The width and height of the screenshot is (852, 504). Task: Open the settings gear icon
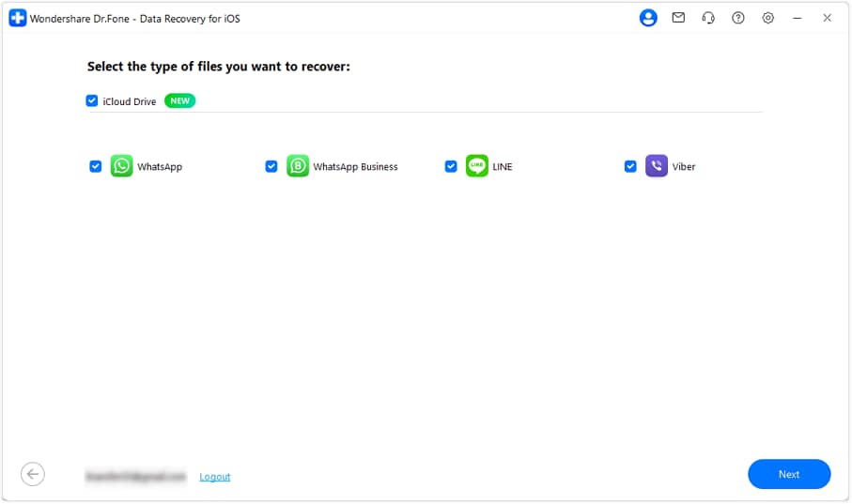[767, 18]
